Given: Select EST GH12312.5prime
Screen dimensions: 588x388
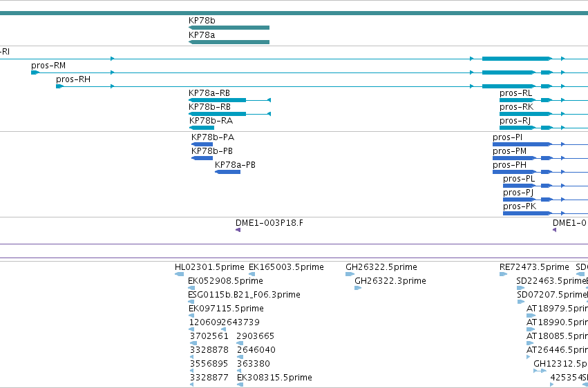Looking at the screenshot, I should click(540, 371).
